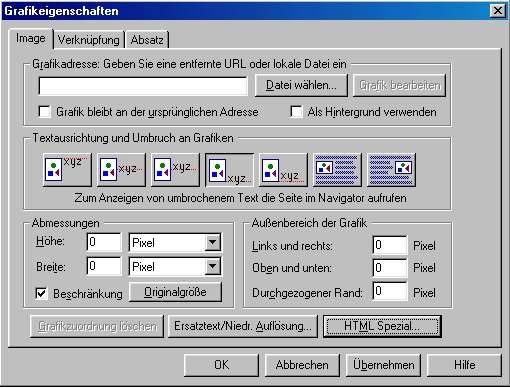
Task: Choose image right with text wrap left icon
Action: point(391,170)
